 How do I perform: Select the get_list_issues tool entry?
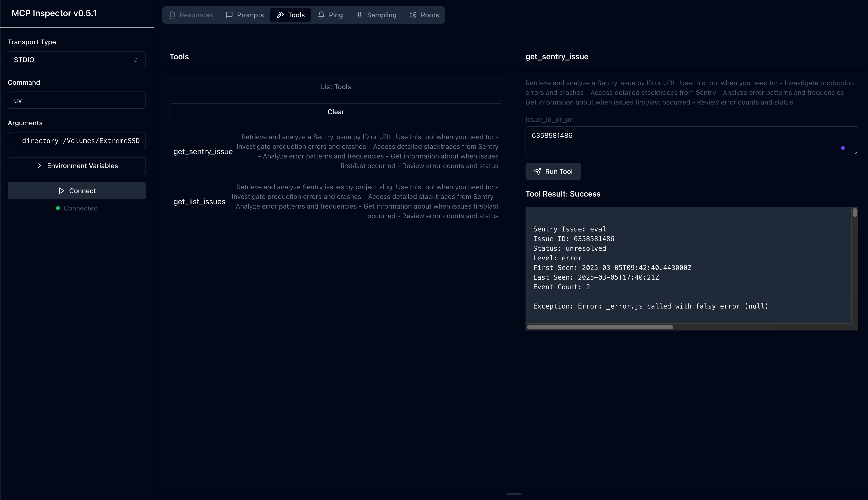(199, 201)
